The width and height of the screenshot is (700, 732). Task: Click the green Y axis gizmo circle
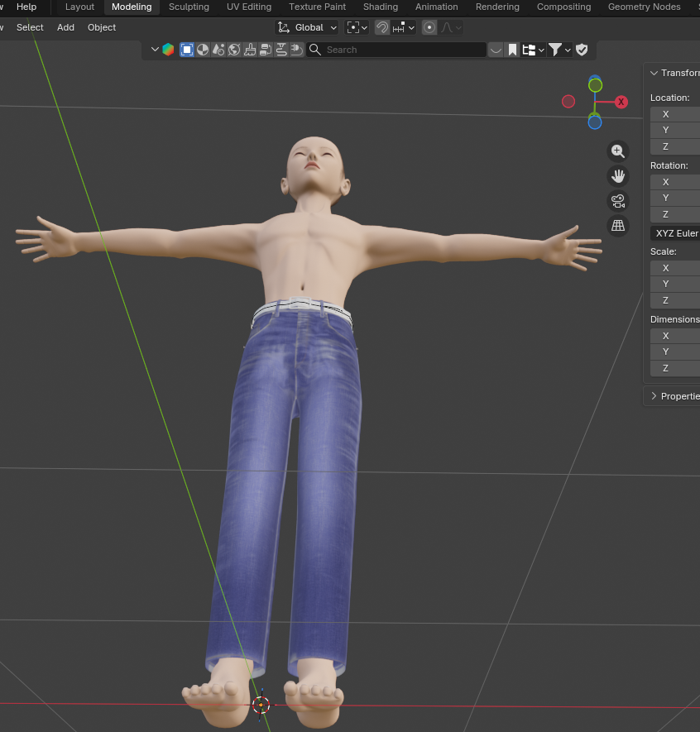595,85
